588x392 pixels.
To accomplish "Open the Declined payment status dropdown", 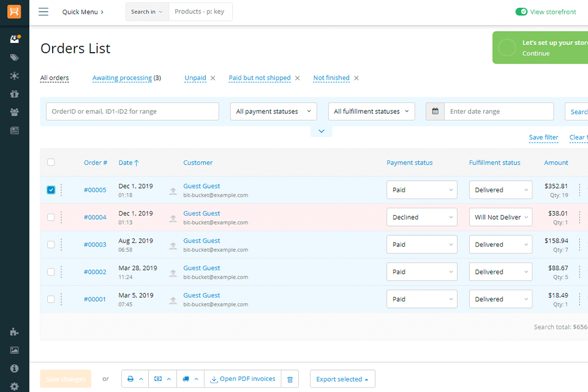I will tap(422, 217).
